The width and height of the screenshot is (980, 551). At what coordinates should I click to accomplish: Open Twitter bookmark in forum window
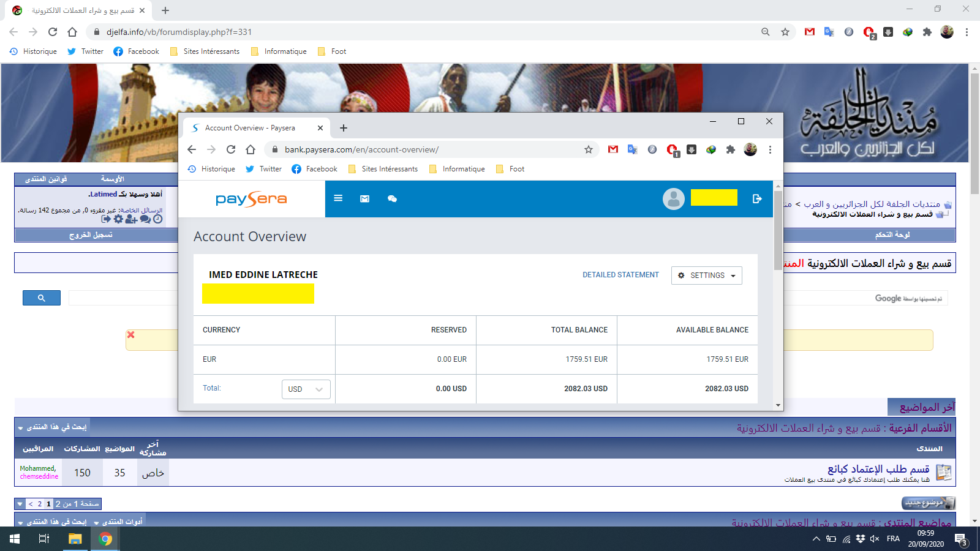86,51
